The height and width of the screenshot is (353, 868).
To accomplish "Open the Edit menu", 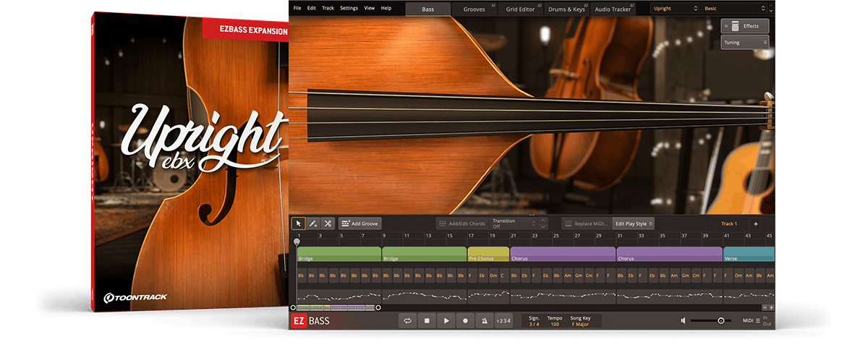I will [312, 8].
